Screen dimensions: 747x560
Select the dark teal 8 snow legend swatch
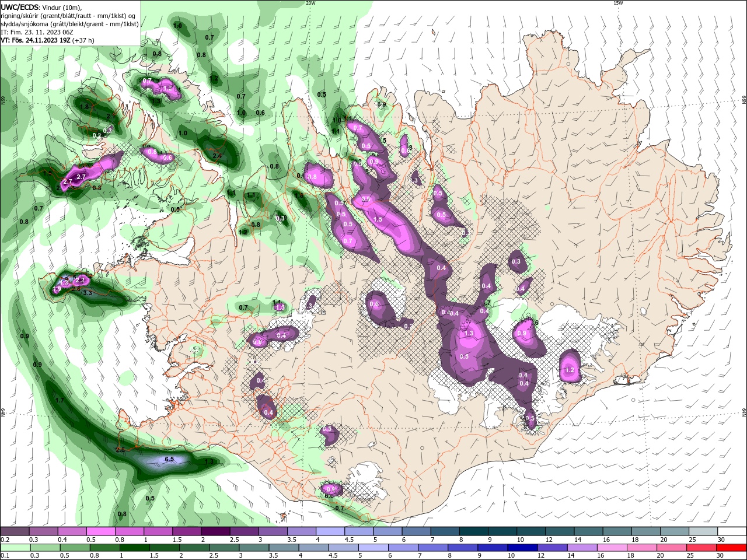474,531
